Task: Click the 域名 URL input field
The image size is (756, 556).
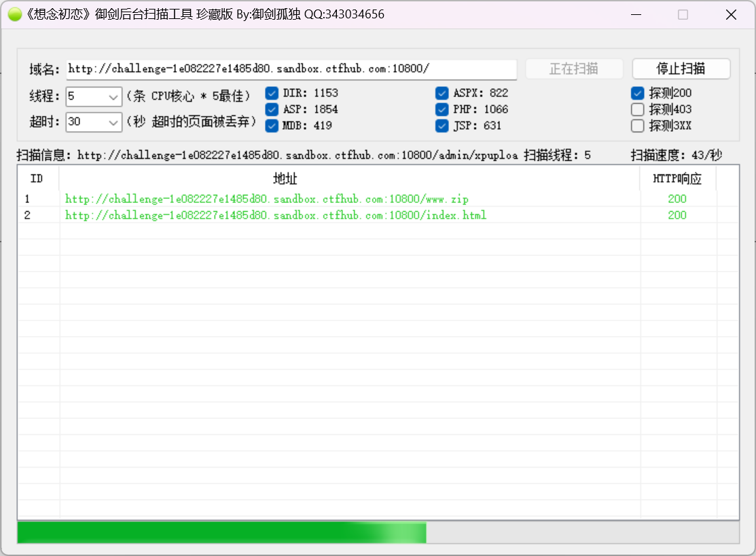Action: pyautogui.click(x=291, y=69)
